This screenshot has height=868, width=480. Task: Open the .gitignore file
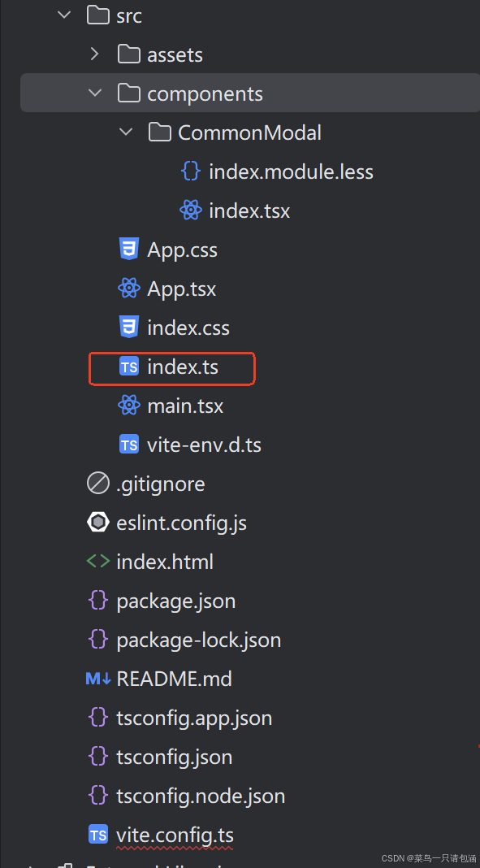160,485
